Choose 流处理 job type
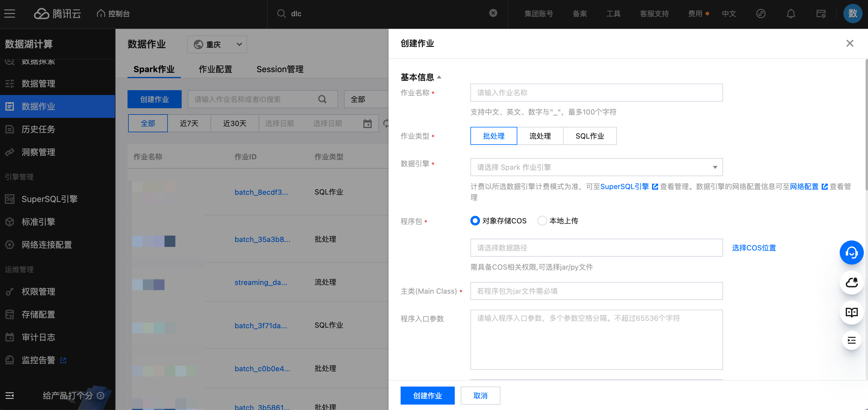Screen dimensions: 868x410 [x=540, y=136]
